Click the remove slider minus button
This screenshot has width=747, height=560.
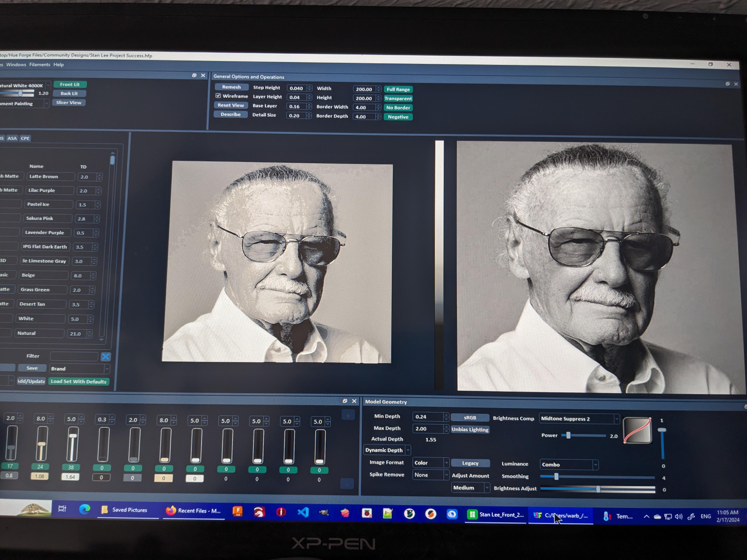pyautogui.click(x=347, y=484)
